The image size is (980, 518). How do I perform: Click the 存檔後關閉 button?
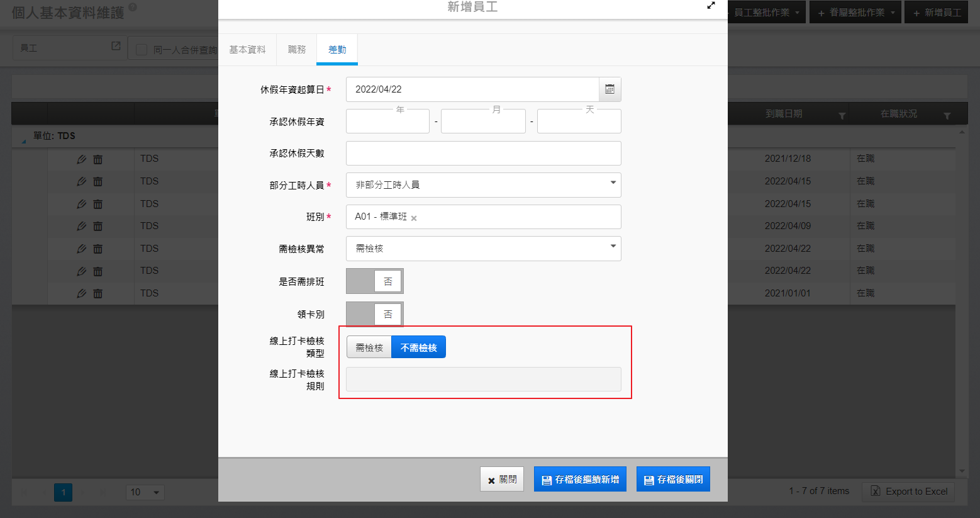click(x=673, y=480)
